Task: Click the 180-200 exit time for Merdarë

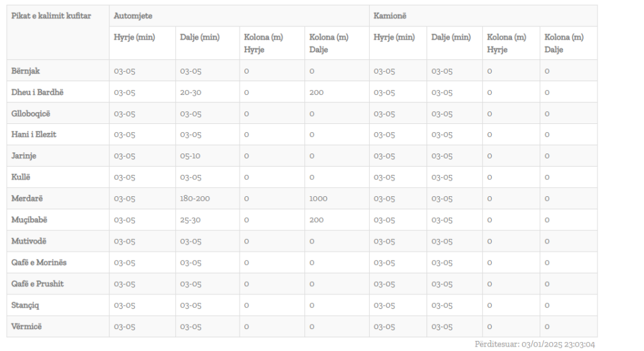Action: point(195,198)
